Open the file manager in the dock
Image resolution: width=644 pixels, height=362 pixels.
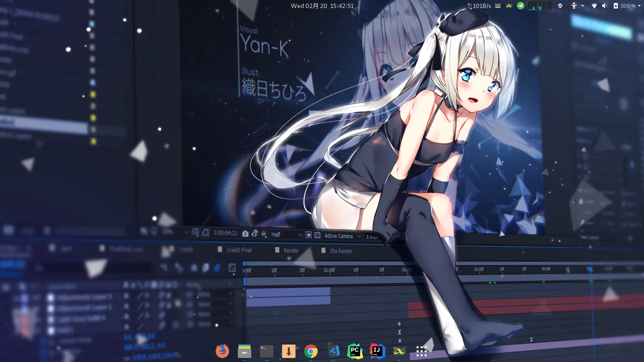tap(244, 351)
